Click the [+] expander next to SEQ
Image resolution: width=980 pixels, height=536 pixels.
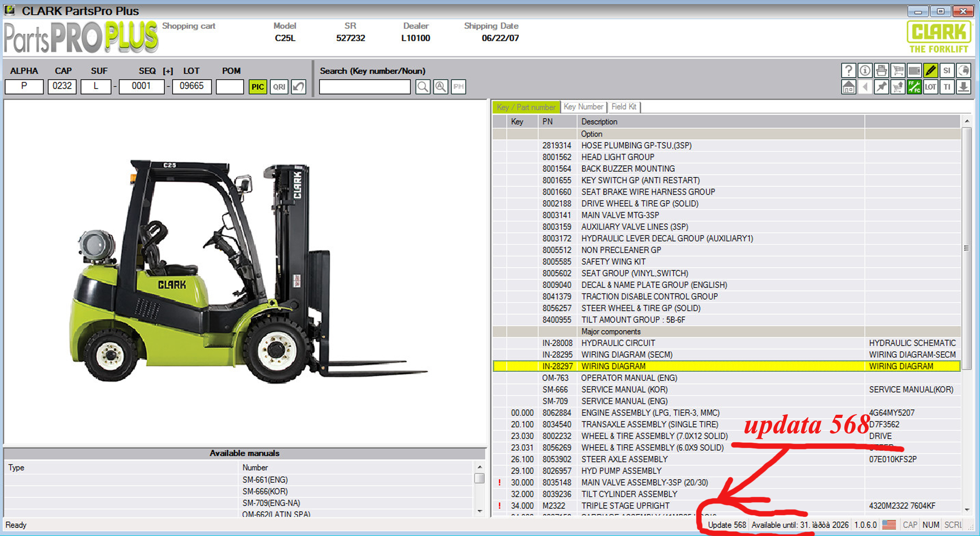[x=168, y=71]
